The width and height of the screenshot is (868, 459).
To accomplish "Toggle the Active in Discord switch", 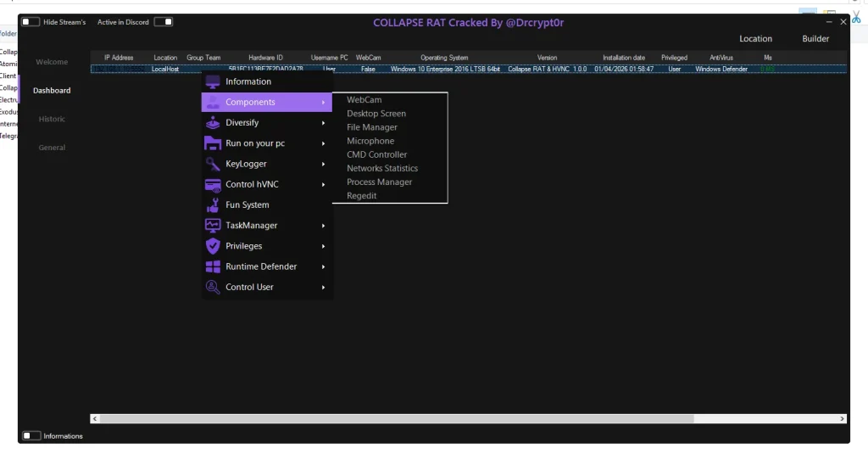I will click(164, 22).
